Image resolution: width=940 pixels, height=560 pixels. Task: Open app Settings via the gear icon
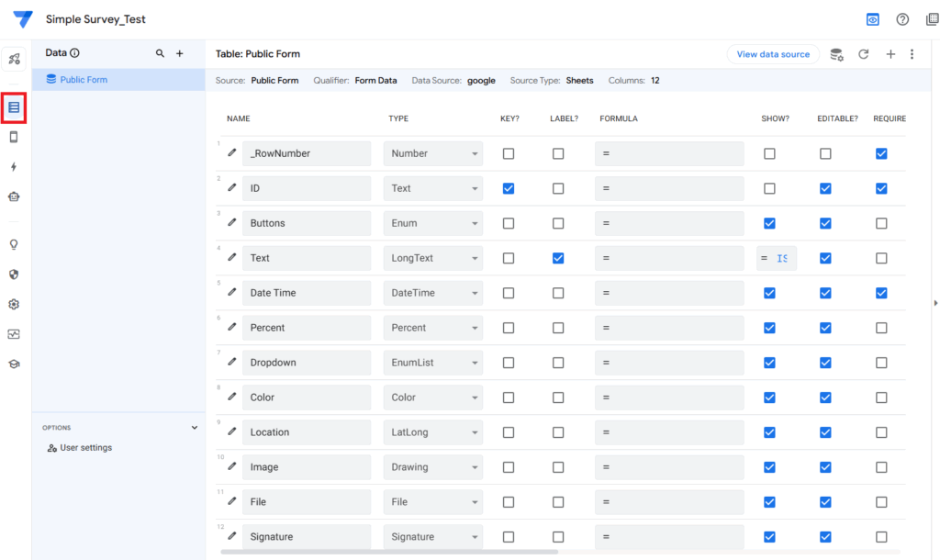click(14, 304)
